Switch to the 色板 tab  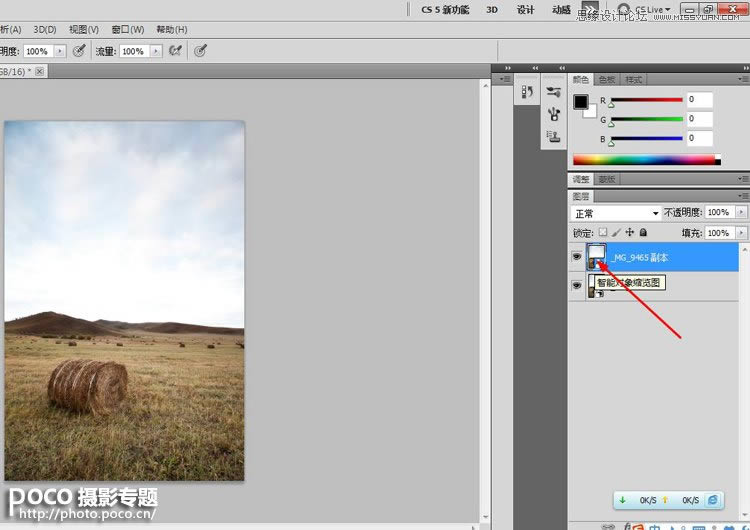607,80
